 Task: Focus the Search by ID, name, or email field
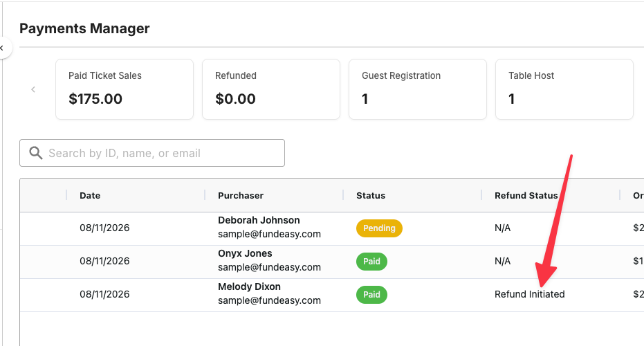[x=152, y=153]
